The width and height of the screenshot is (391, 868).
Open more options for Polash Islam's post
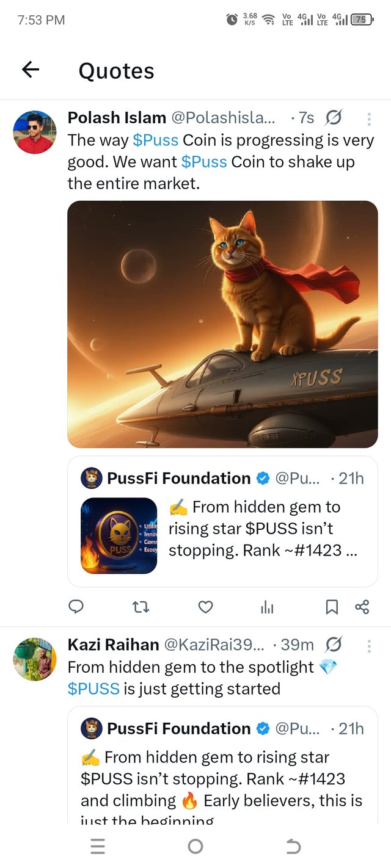point(368,118)
